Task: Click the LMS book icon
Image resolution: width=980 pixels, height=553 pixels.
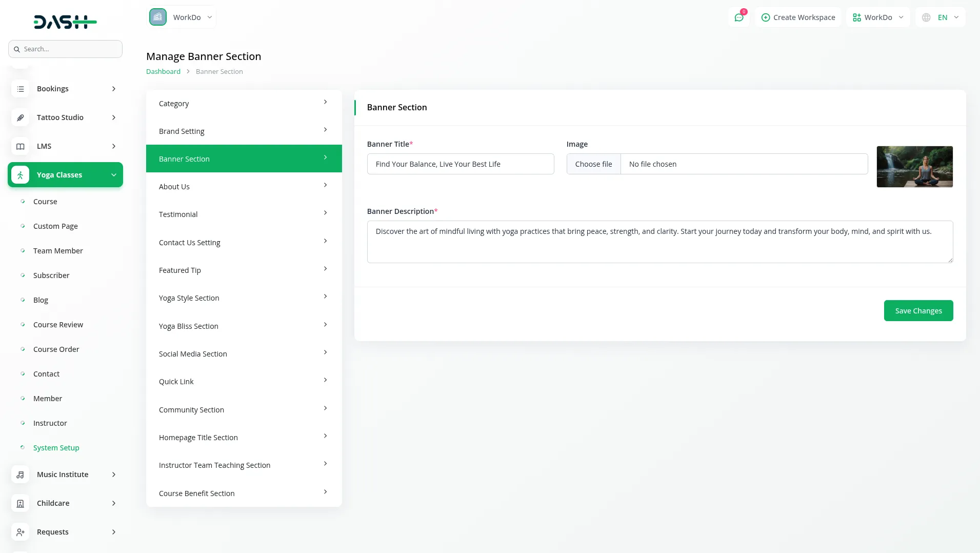Action: tap(20, 146)
